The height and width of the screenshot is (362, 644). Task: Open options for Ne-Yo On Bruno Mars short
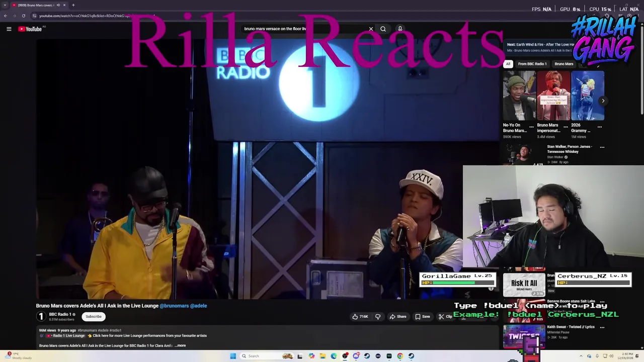coord(531,127)
